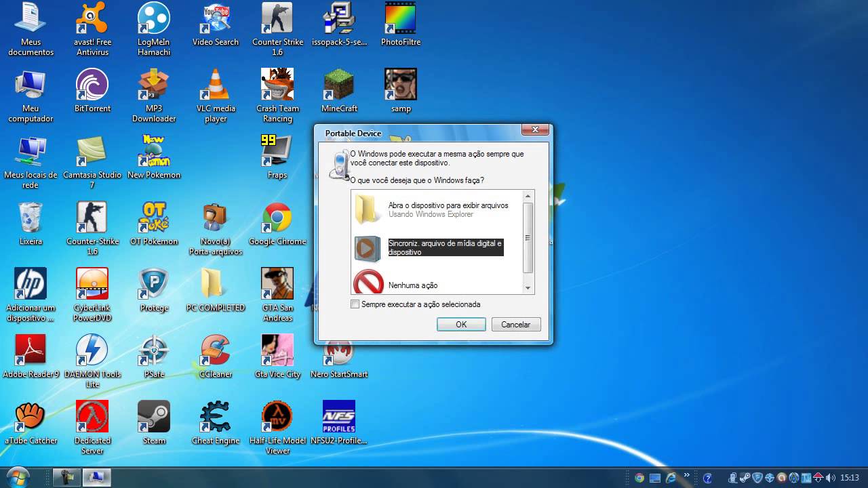Select the issopack-5-se... desktop icon
The width and height of the screenshot is (868, 488).
[339, 24]
